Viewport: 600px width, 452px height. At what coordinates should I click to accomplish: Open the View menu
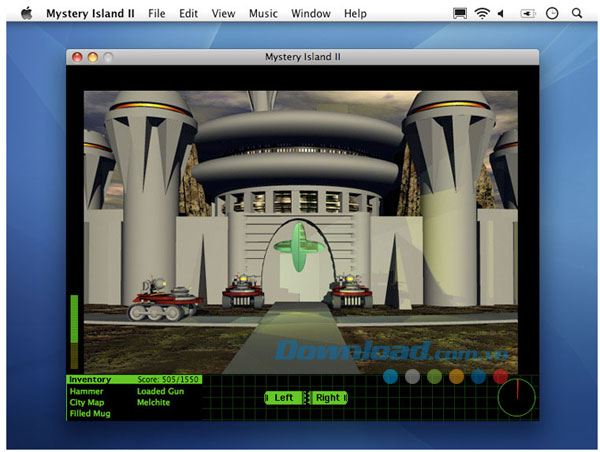pos(223,13)
